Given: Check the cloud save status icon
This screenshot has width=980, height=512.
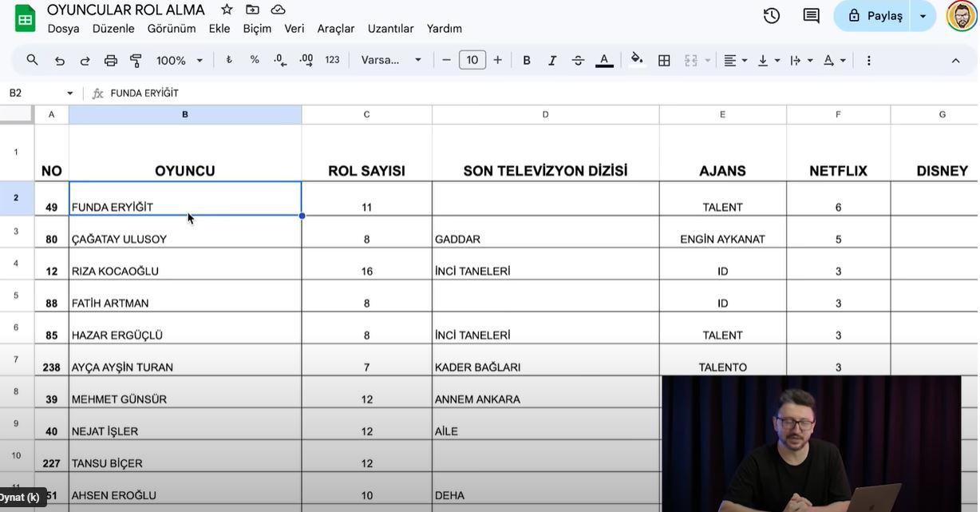Looking at the screenshot, I should pos(278,10).
